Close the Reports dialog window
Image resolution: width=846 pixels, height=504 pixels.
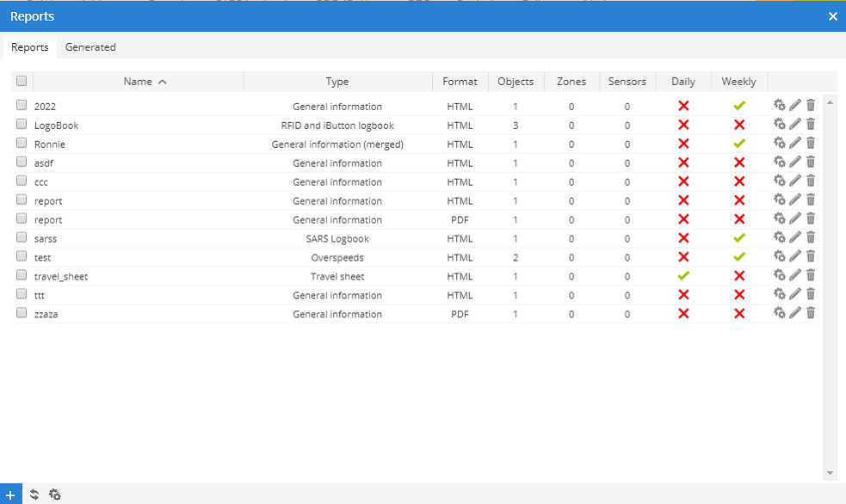(x=832, y=16)
